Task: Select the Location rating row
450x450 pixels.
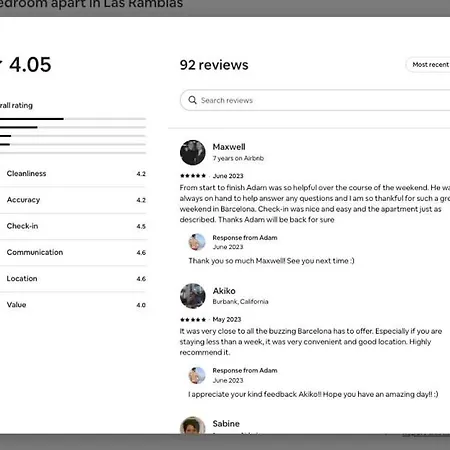Action: coord(73,279)
